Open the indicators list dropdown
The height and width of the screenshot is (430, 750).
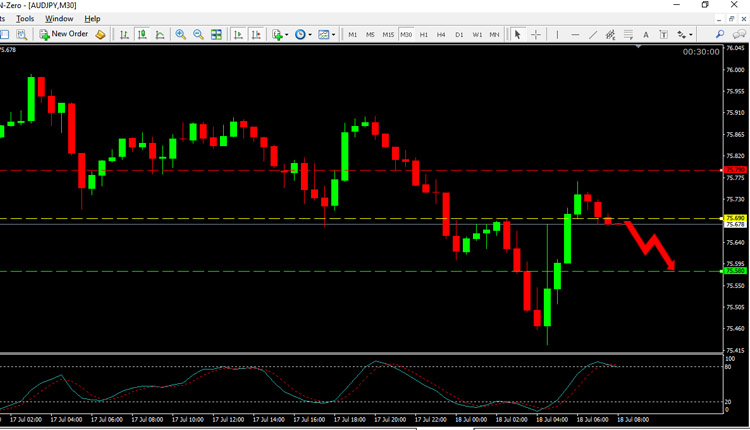point(280,34)
